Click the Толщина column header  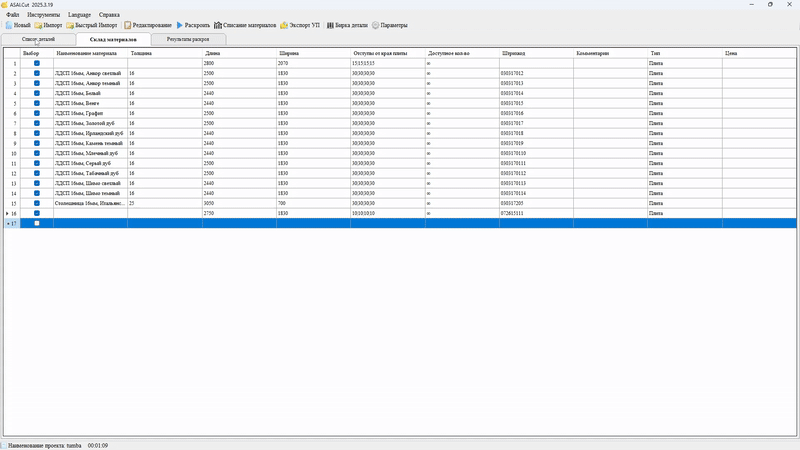pyautogui.click(x=165, y=53)
